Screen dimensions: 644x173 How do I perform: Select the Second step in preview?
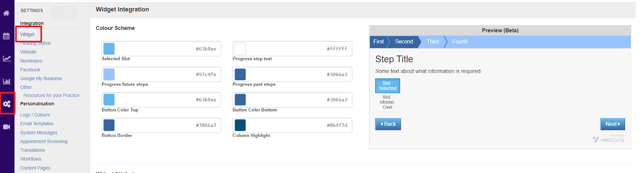[x=404, y=41]
